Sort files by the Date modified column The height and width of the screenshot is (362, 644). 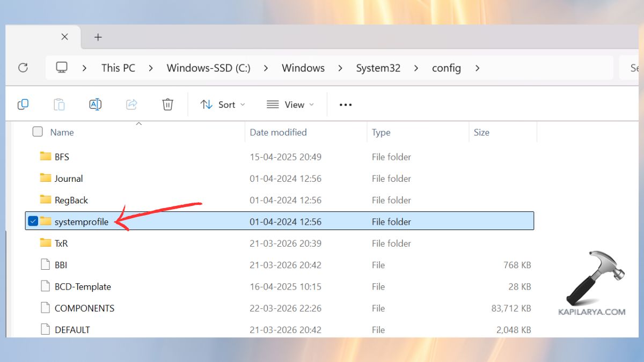278,132
